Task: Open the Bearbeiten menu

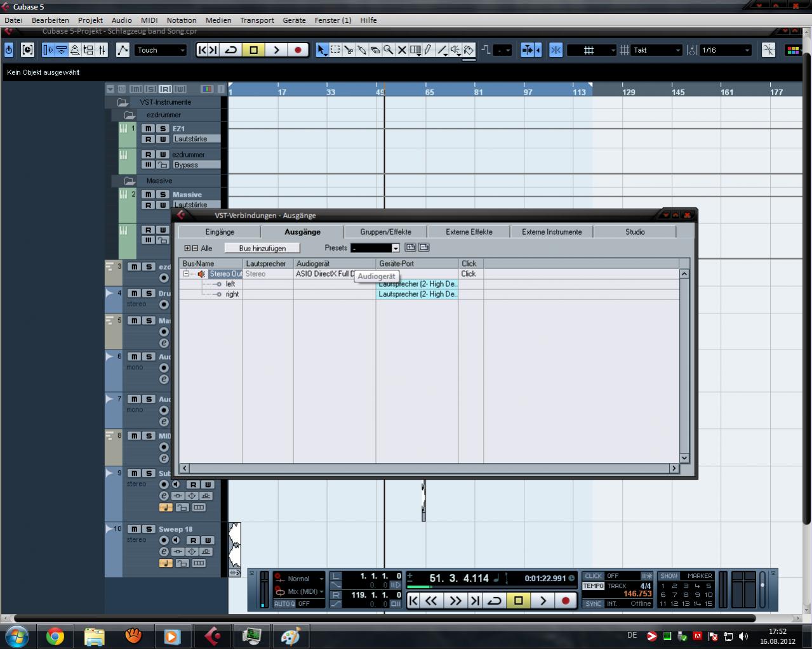Action: click(x=50, y=20)
